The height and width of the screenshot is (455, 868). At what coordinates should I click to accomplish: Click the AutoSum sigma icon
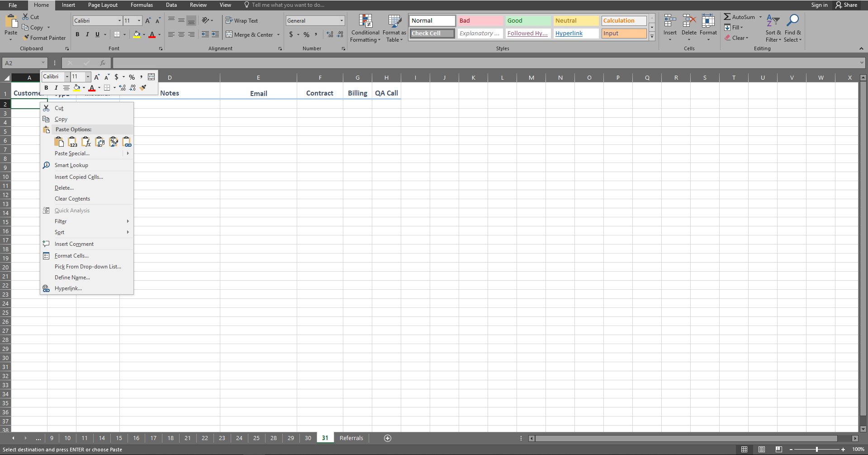727,17
